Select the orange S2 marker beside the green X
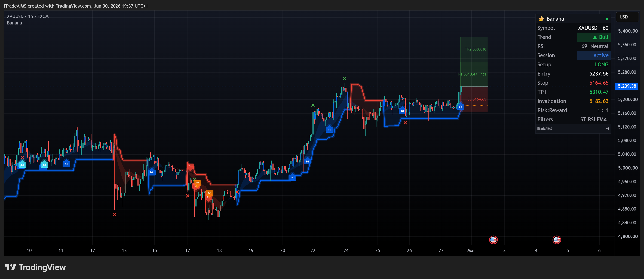 tap(197, 183)
